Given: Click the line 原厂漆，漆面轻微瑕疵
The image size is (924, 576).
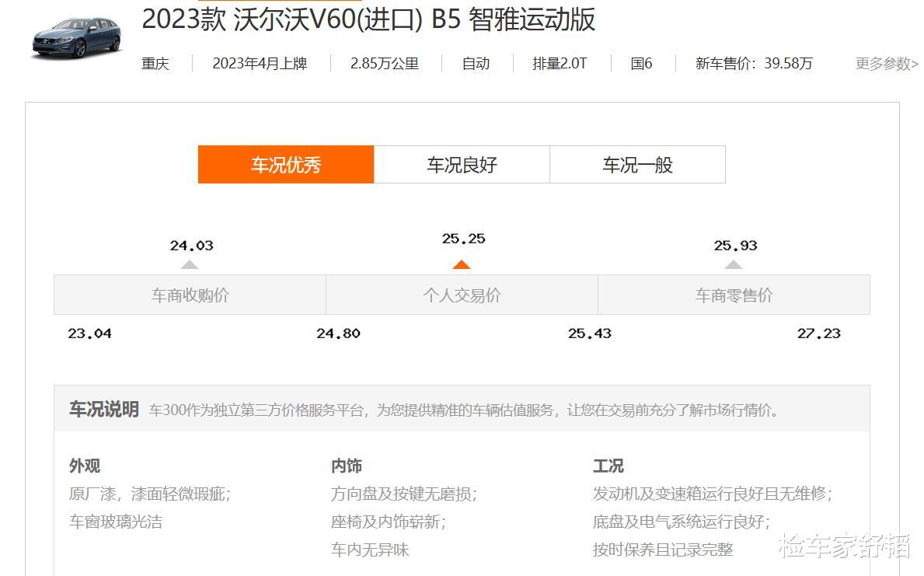Looking at the screenshot, I should (x=150, y=494).
